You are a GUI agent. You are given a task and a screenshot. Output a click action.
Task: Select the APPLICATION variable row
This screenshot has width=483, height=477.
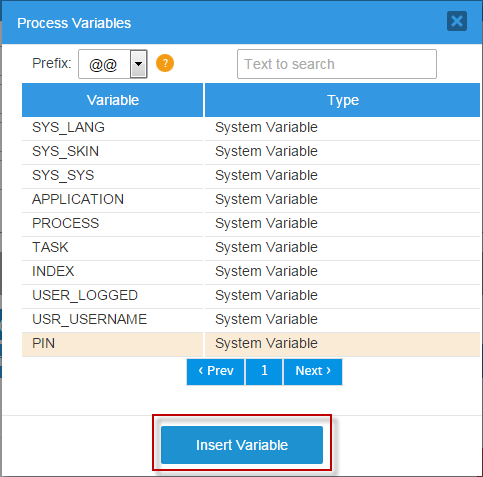(251, 200)
